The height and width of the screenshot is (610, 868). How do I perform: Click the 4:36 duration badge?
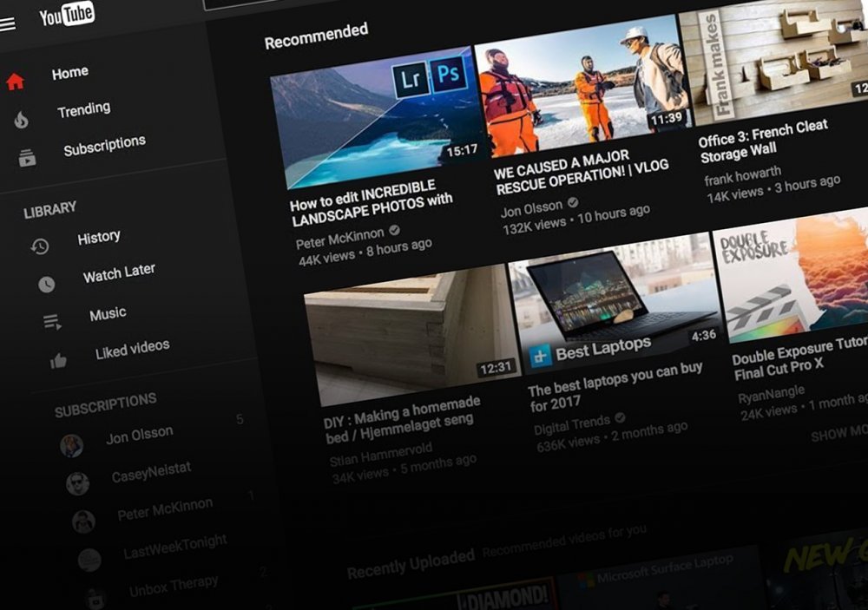[x=704, y=336]
